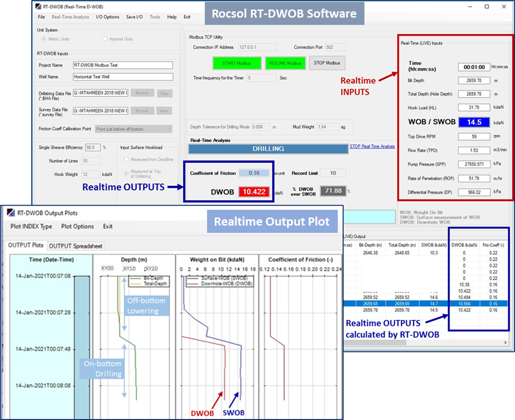Open the Plot INDEX Type menu

pyautogui.click(x=31, y=226)
